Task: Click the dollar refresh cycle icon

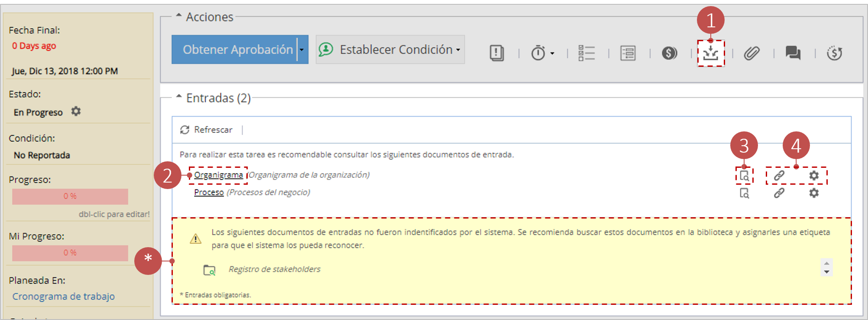Action: [x=834, y=53]
